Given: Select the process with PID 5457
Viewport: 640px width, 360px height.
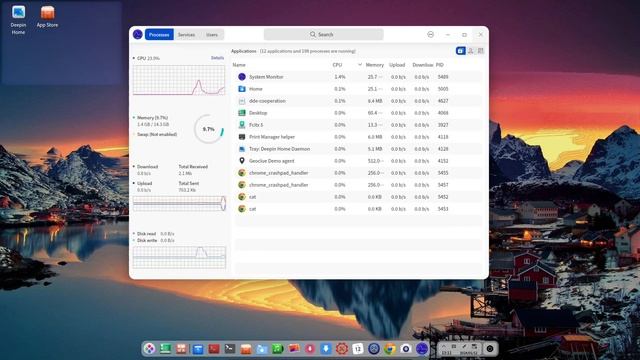Looking at the screenshot, I should [x=358, y=185].
